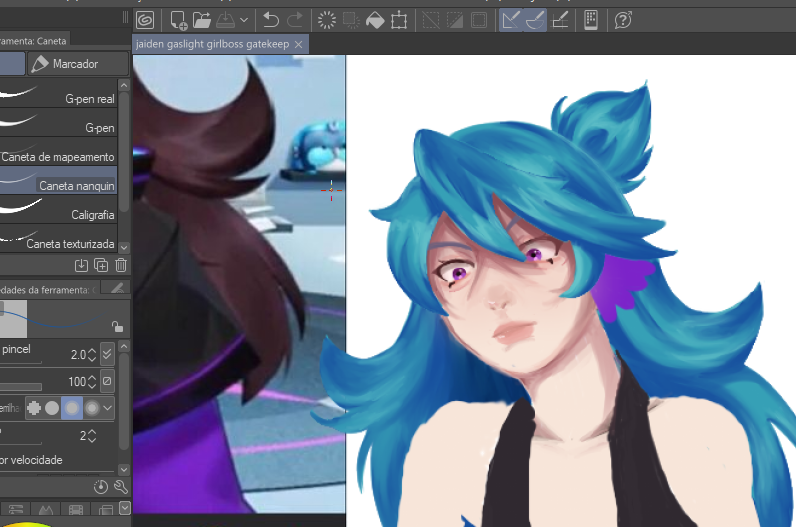796x527 pixels.
Task: Close the jaiden gaslight girlboss gatekeep tab
Action: tap(298, 45)
